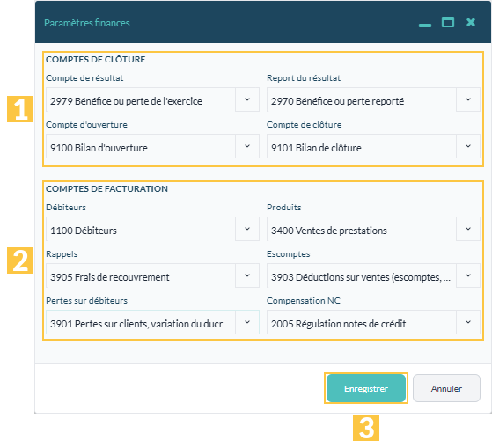Image resolution: width=492 pixels, height=448 pixels.
Task: Expand the Produits account dropdown arrow
Action: (x=468, y=229)
